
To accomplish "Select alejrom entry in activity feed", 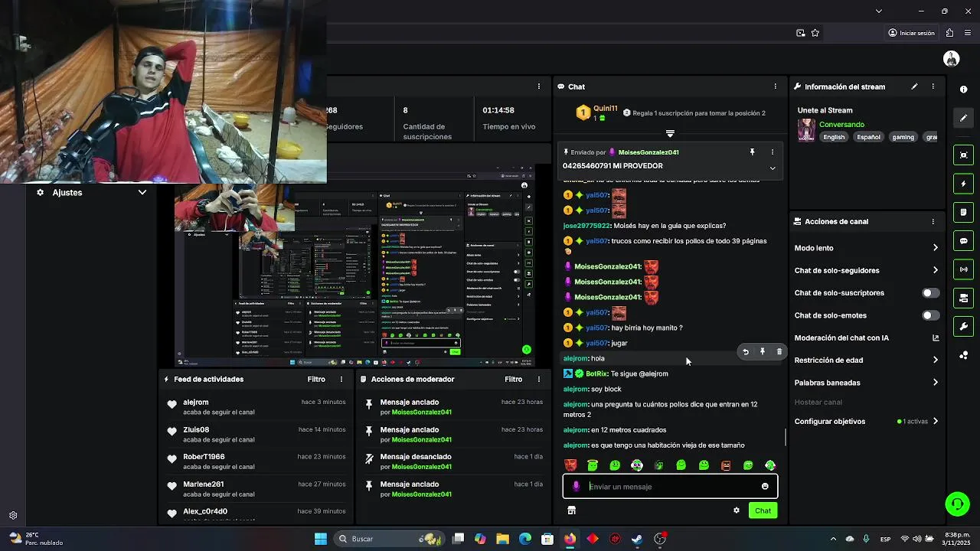I will point(256,407).
